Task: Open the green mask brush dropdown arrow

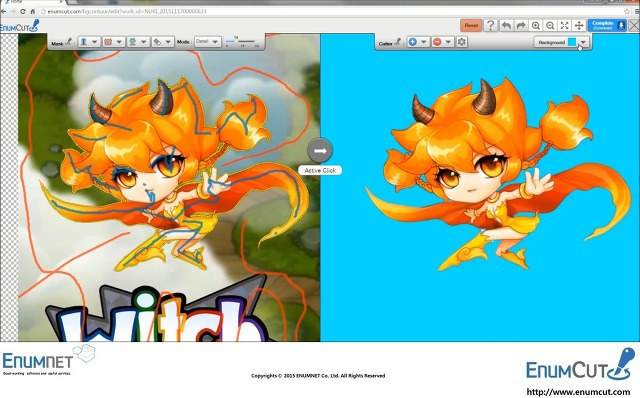Action: click(x=144, y=42)
